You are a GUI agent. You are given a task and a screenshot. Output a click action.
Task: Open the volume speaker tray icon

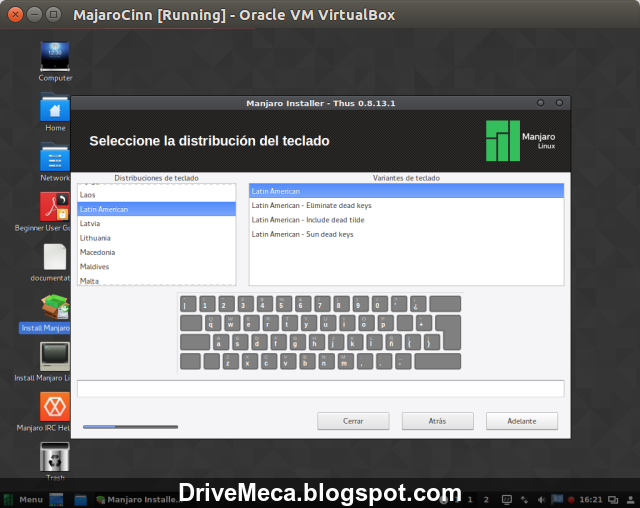tap(542, 499)
